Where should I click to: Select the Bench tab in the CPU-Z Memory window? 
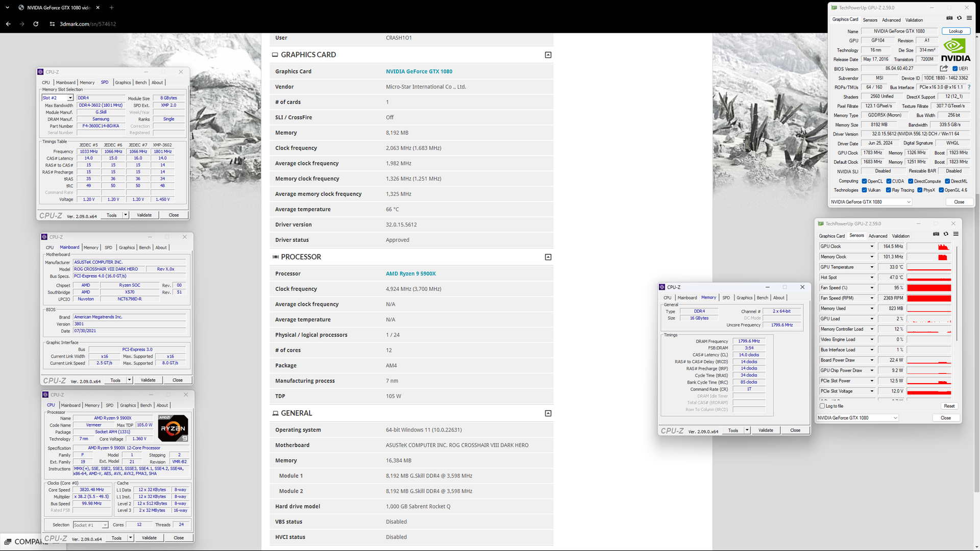pos(763,297)
